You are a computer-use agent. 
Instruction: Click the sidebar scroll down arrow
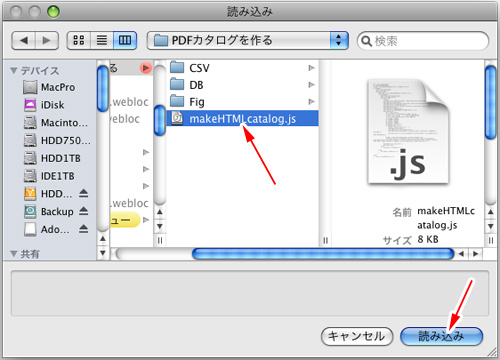tap(103, 253)
